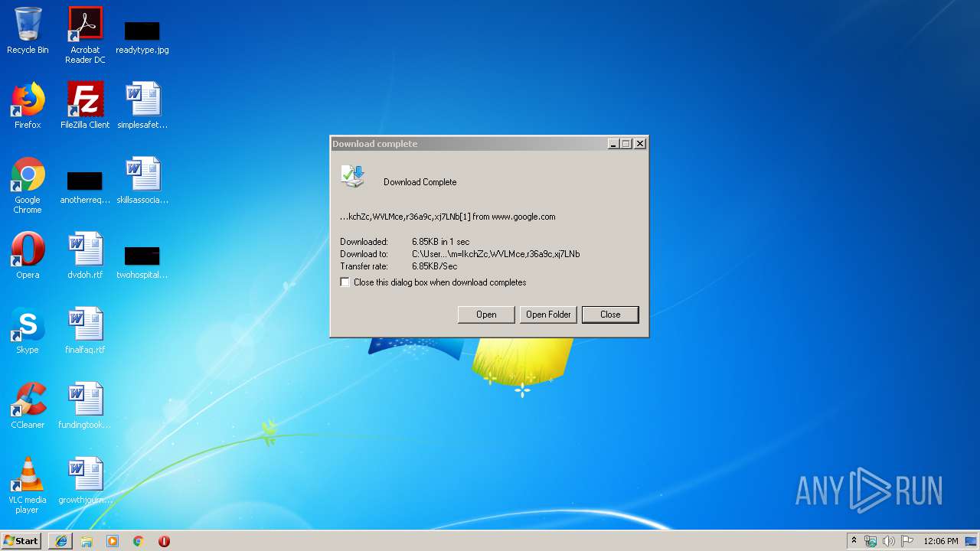980x551 pixels.
Task: Enable close dialog when download completes
Action: tap(345, 282)
